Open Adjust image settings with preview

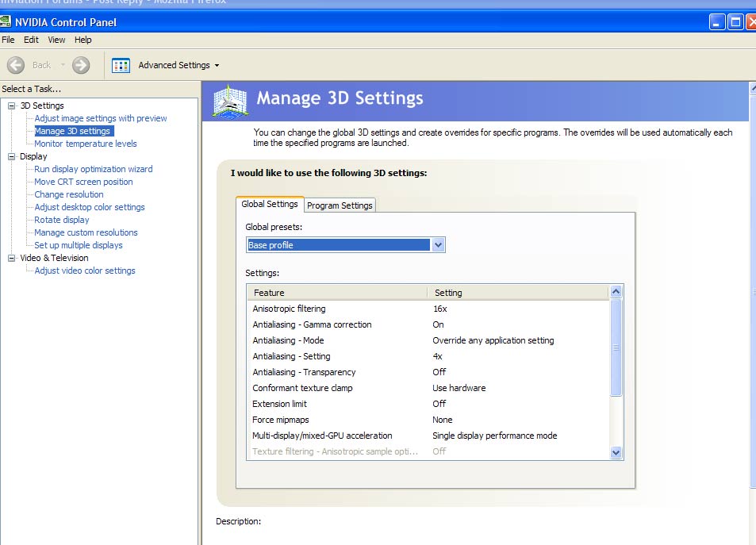101,118
